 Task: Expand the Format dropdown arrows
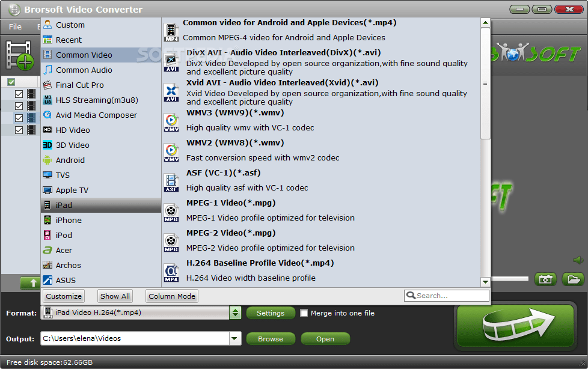[x=235, y=313]
